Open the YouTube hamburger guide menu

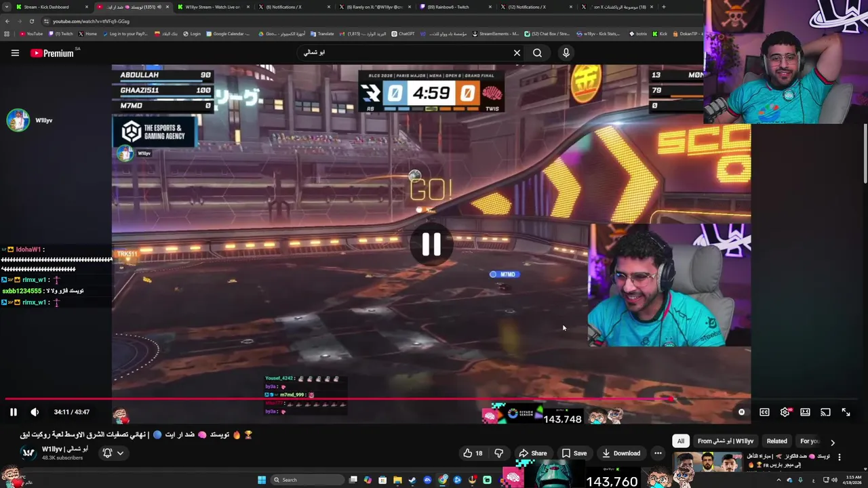tap(15, 53)
